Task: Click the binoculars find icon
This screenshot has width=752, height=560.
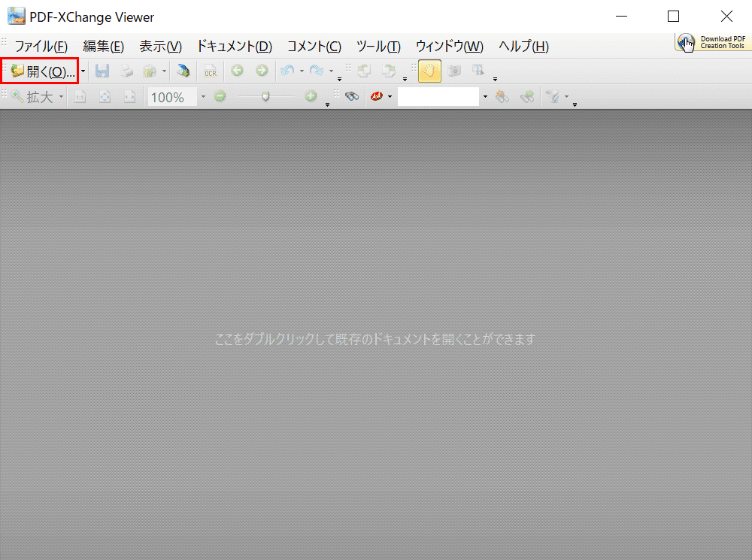Action: coord(352,97)
